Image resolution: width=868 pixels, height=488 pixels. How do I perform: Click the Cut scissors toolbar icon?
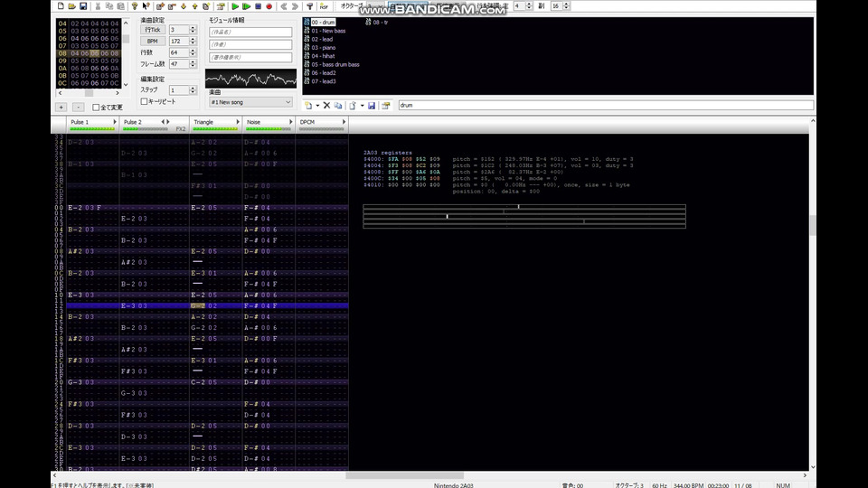98,6
